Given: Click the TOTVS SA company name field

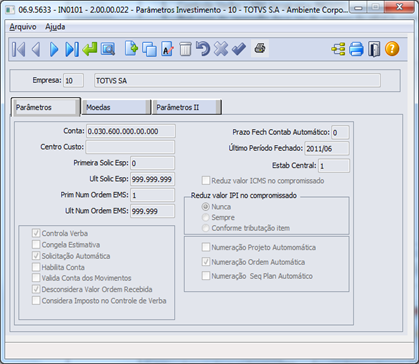Looking at the screenshot, I should point(237,81).
